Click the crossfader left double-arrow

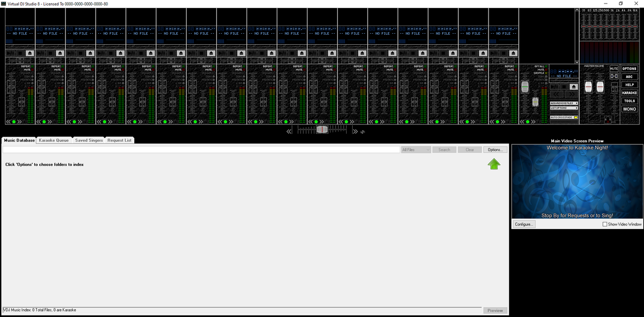click(x=289, y=131)
